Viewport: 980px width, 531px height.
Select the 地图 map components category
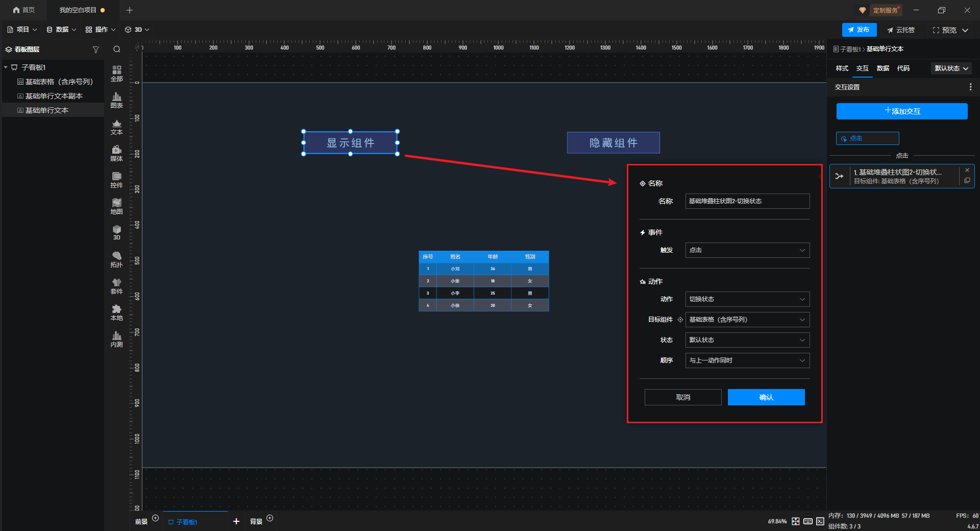116,206
